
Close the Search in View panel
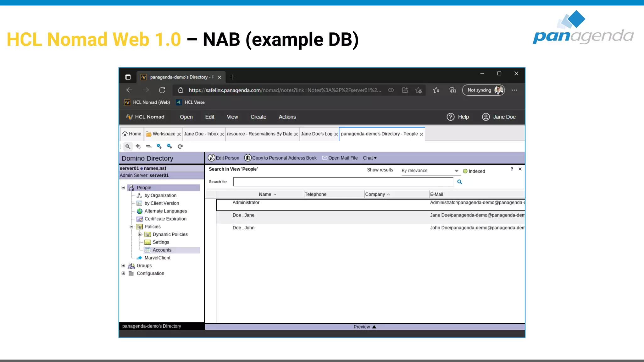pos(520,169)
